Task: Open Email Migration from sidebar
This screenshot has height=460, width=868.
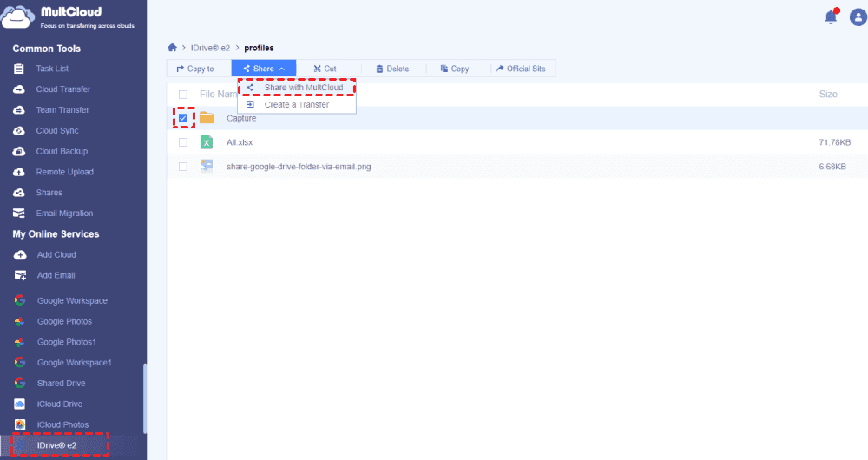Action: tap(65, 214)
